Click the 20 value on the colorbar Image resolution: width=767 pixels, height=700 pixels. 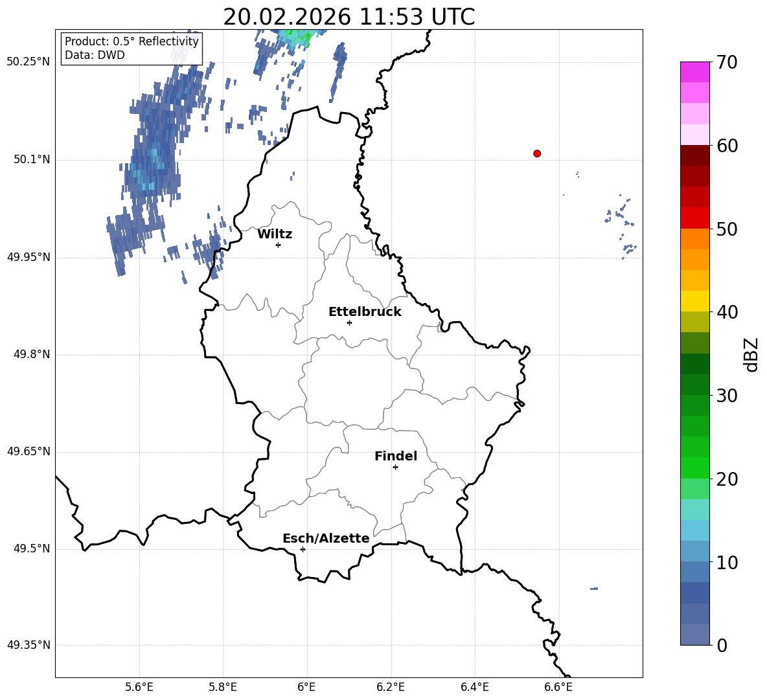click(x=727, y=479)
